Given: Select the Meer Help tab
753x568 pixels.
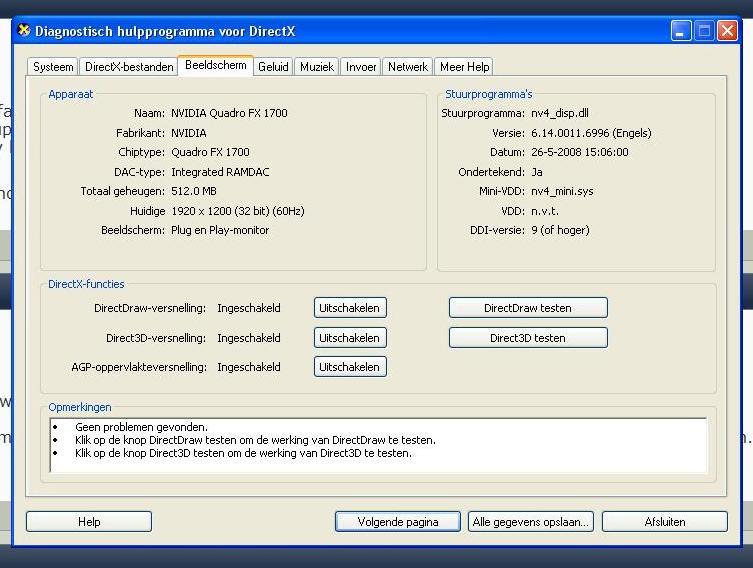Looking at the screenshot, I should pos(464,67).
